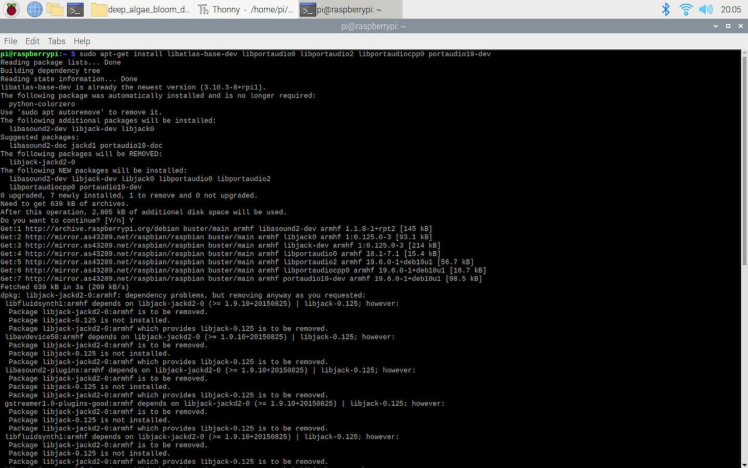Viewport: 748px width, 468px height.
Task: Open the Bluetooth tray menu
Action: pyautogui.click(x=665, y=9)
